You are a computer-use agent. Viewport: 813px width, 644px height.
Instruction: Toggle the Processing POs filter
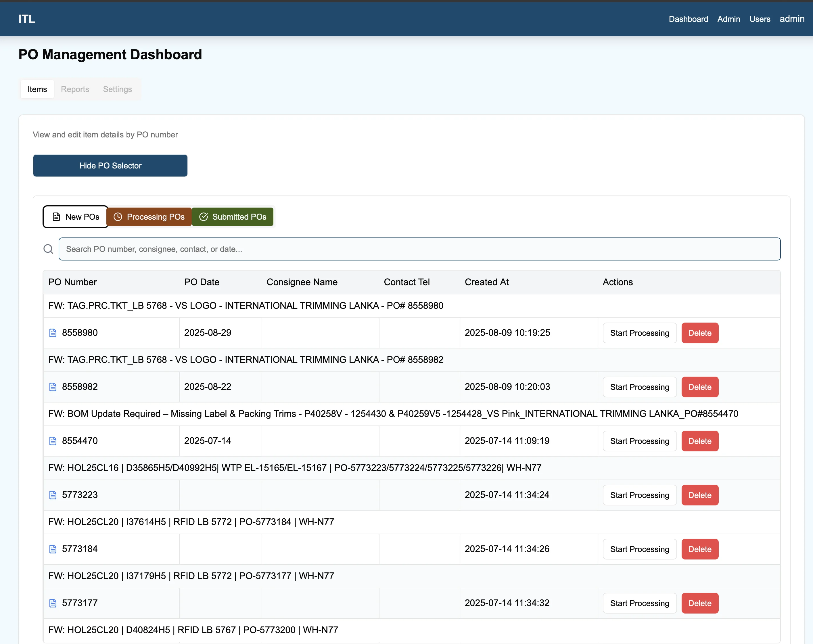(149, 217)
